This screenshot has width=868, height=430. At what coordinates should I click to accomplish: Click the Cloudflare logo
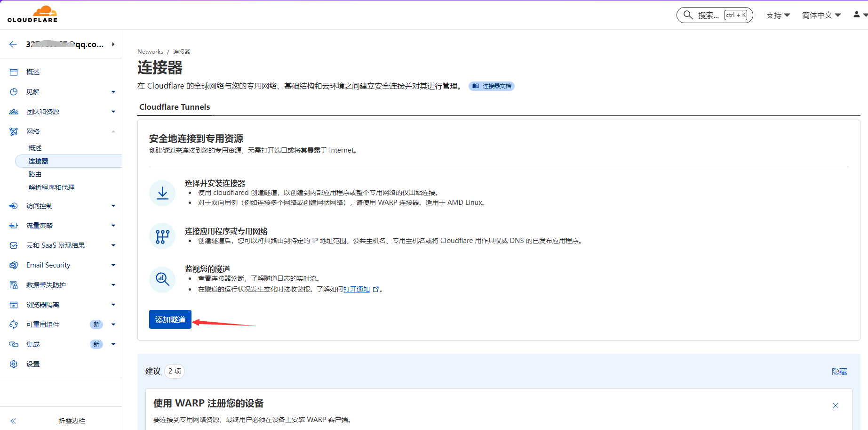[32, 14]
